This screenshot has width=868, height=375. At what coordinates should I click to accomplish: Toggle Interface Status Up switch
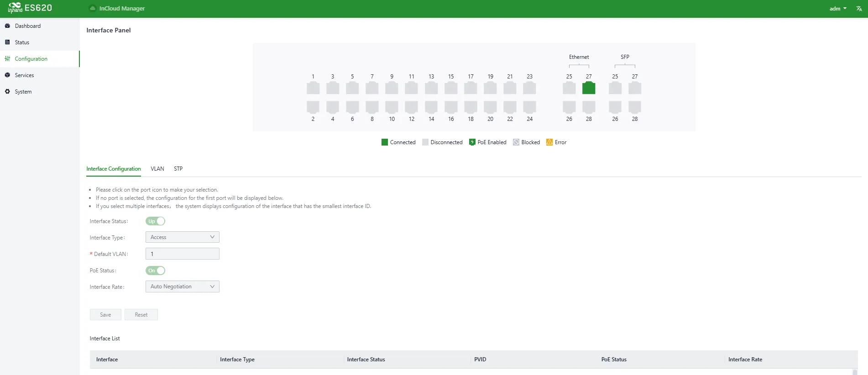click(x=155, y=221)
